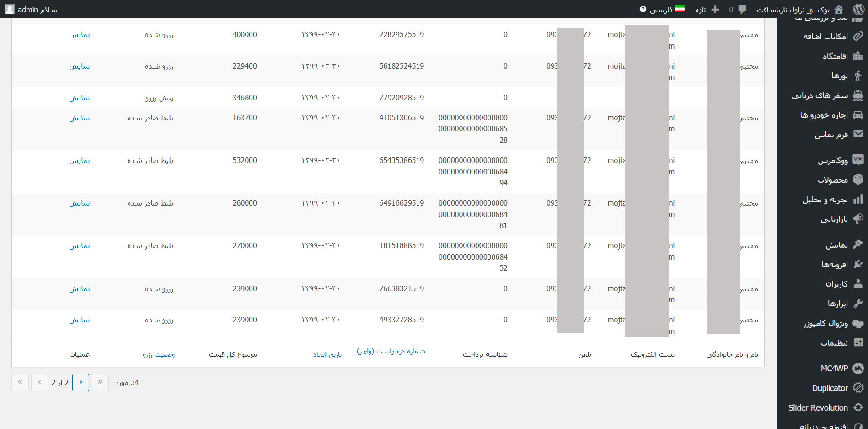Click the megaphone icon beside بازاریابی

[x=858, y=219]
